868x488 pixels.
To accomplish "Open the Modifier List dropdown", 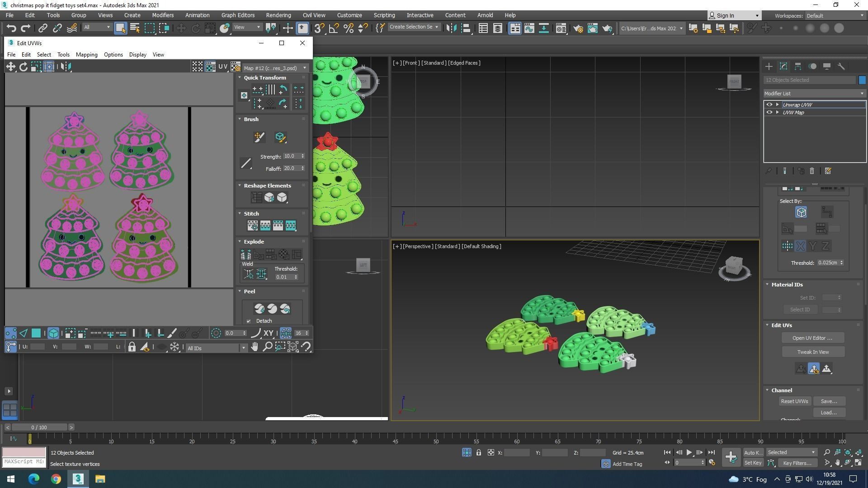I will (814, 94).
